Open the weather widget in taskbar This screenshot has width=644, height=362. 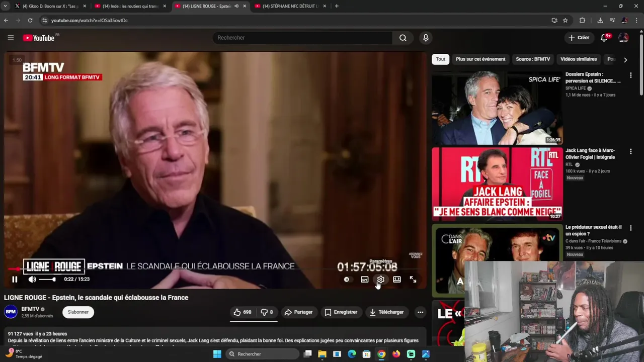[24, 354]
